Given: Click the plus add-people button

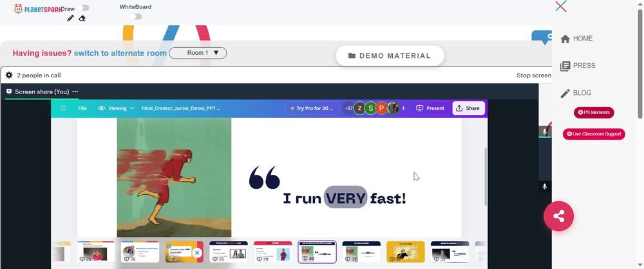Looking at the screenshot, I should [x=403, y=108].
